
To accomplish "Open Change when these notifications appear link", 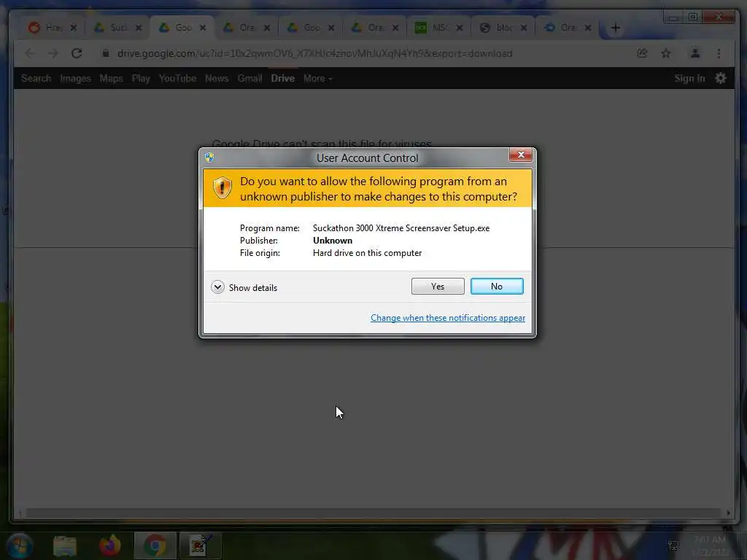I will tap(447, 318).
